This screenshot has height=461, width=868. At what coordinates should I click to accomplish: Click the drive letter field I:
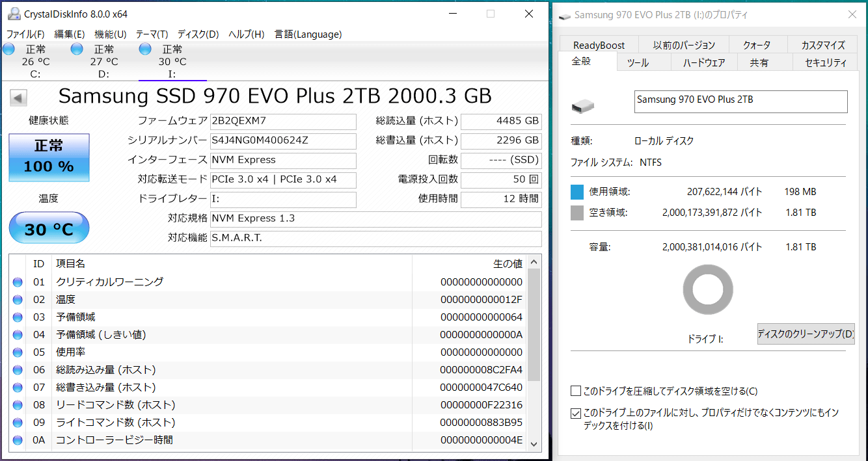pos(283,200)
